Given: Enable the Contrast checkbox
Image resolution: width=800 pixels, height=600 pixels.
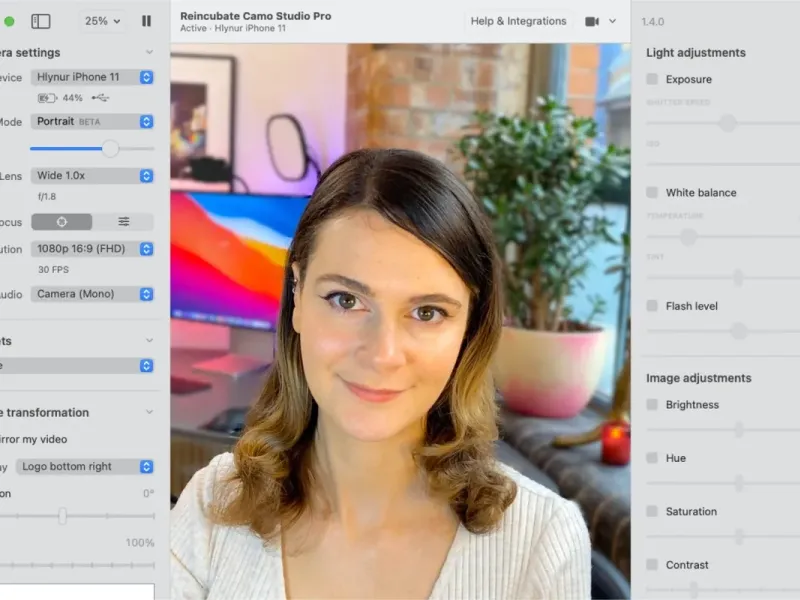Looking at the screenshot, I should click(x=652, y=564).
